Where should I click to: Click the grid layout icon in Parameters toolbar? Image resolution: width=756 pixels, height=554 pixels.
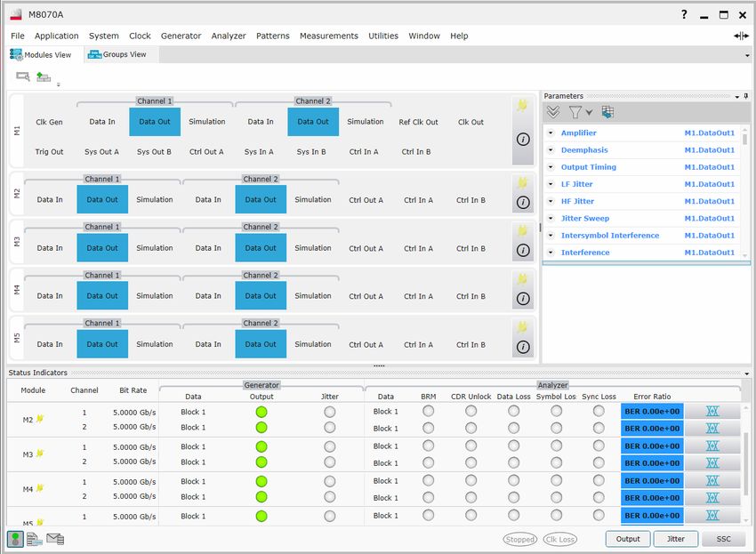click(x=607, y=112)
